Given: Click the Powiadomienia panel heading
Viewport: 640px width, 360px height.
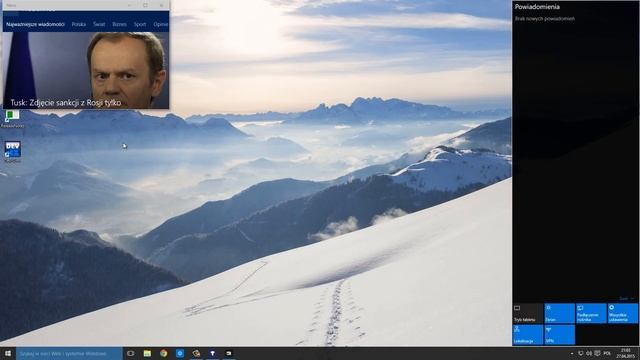Looking at the screenshot, I should (x=537, y=7).
